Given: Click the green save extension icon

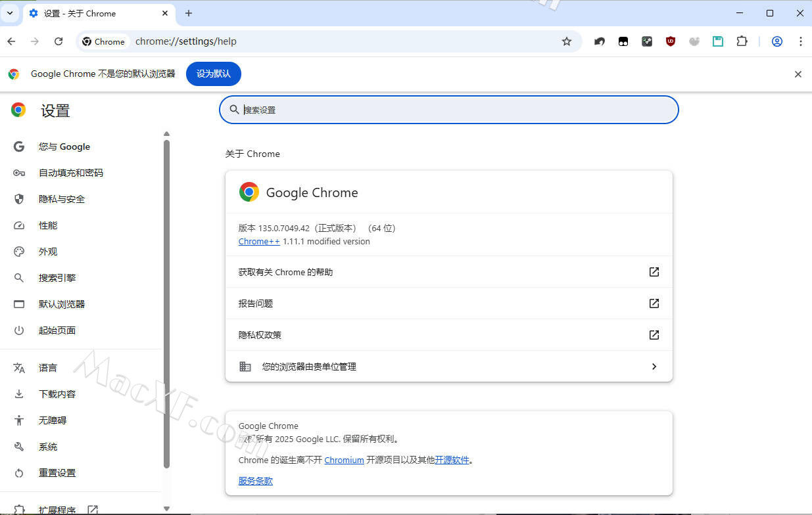Looking at the screenshot, I should 718,41.
